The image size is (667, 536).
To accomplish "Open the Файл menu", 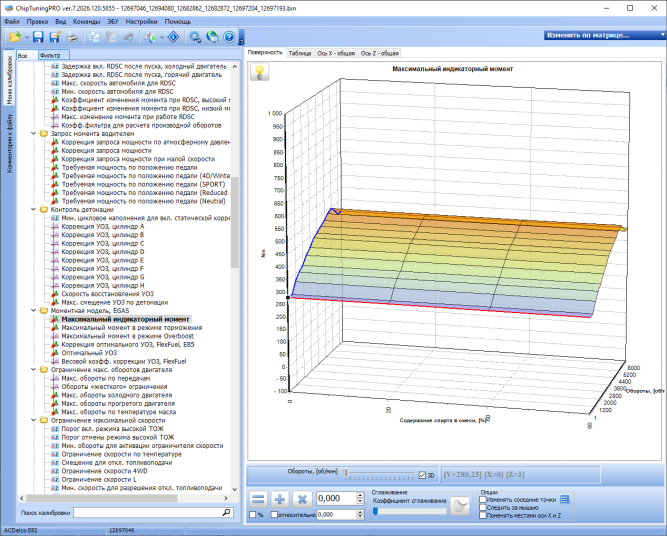I will (x=11, y=21).
